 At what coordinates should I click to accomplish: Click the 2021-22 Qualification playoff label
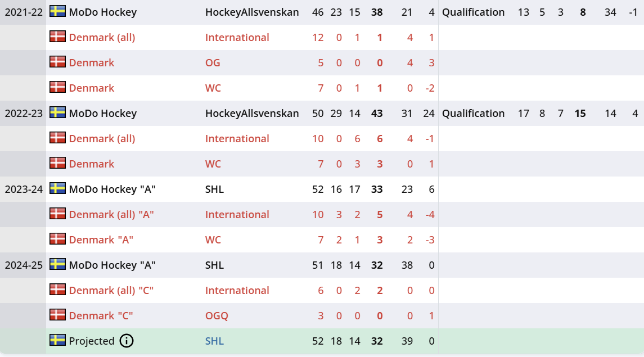coord(473,12)
